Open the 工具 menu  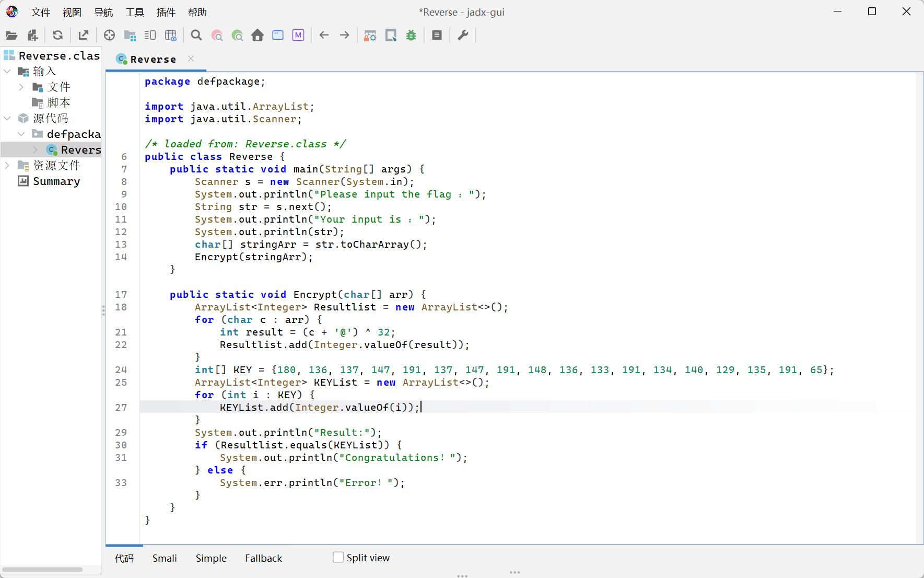pos(134,12)
